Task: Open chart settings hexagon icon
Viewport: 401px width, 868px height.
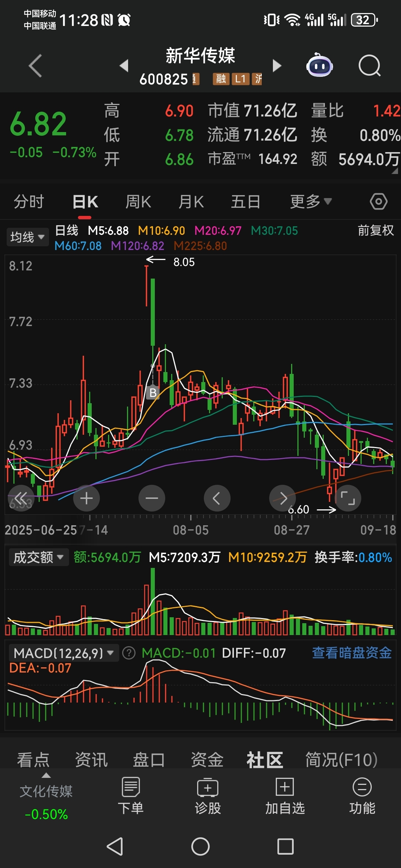Action: click(x=378, y=202)
